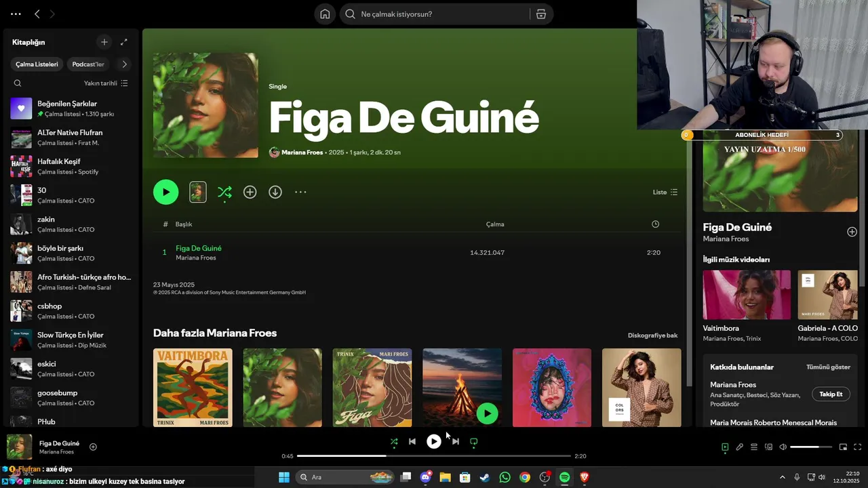Play the single with the big green button
This screenshot has width=868, height=488.
(166, 192)
